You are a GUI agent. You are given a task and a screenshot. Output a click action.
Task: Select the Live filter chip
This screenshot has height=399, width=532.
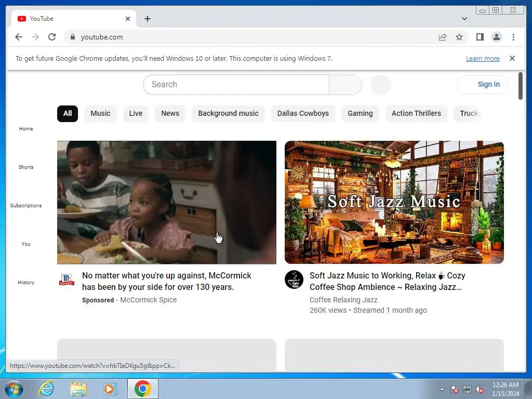point(136,113)
